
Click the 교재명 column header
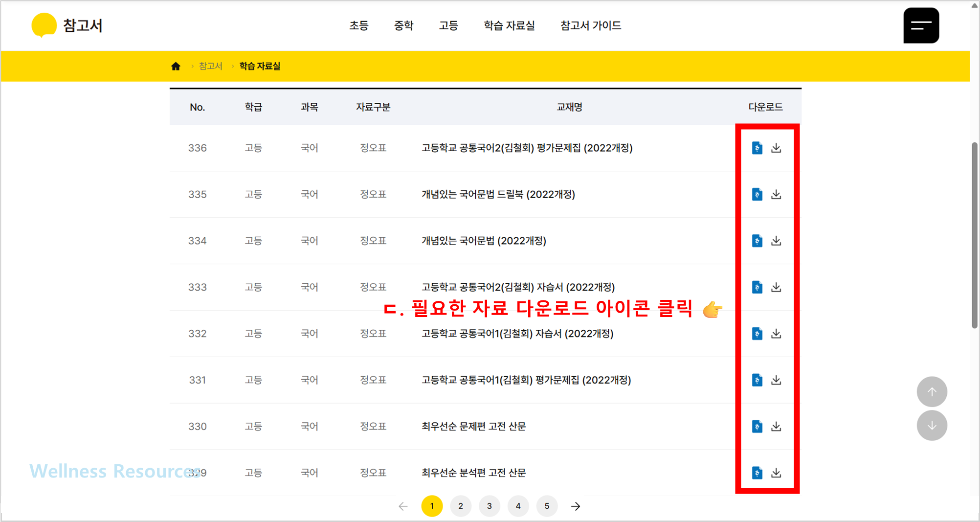click(x=570, y=107)
